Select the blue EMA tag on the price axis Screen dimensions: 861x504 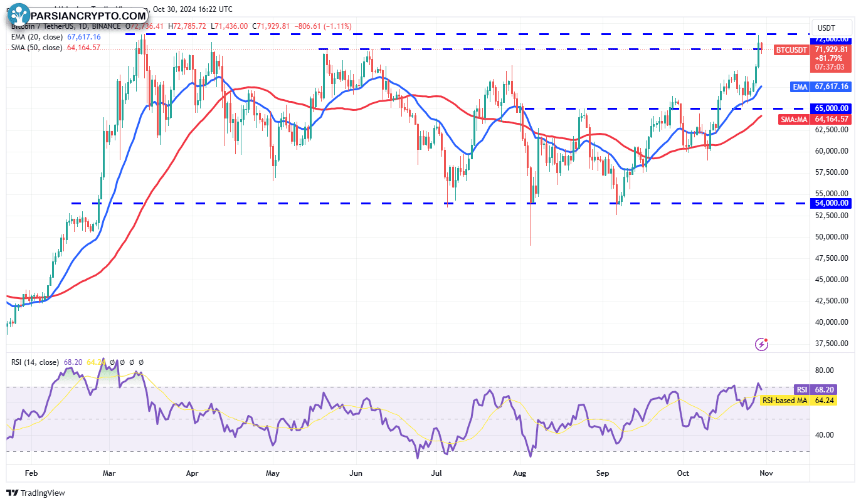(x=800, y=87)
